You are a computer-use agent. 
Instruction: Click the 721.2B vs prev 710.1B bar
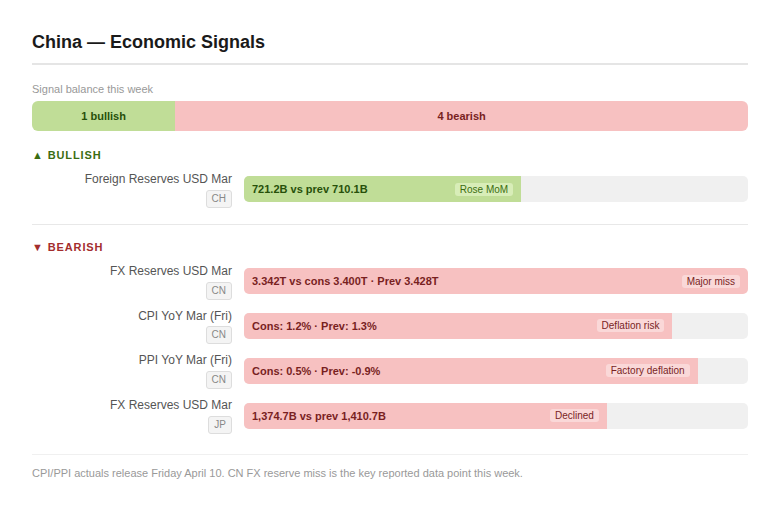click(x=350, y=189)
